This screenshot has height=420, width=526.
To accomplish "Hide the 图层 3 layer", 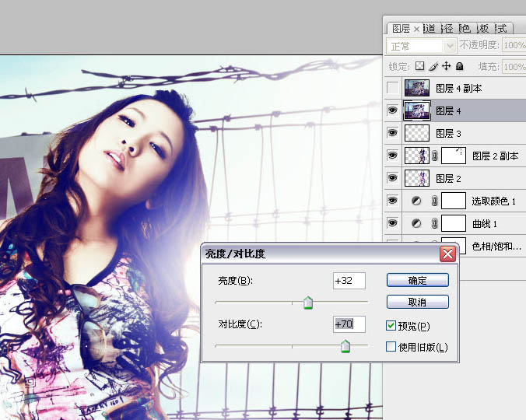I will (392, 134).
